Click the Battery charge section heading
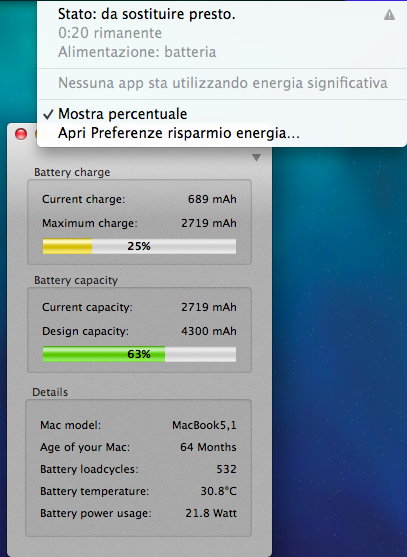Image resolution: width=407 pixels, height=557 pixels. click(x=72, y=172)
